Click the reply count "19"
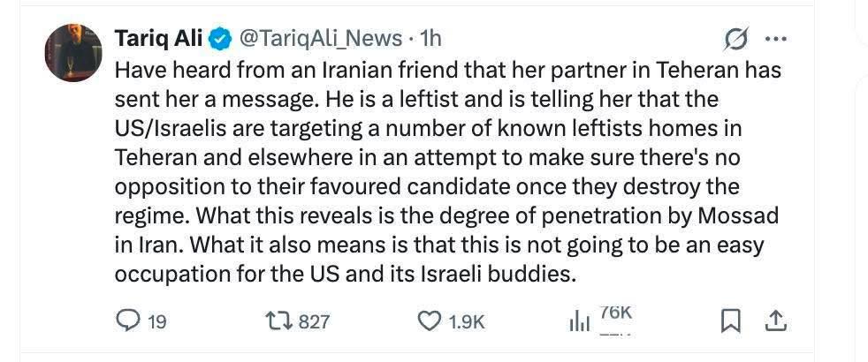This screenshot has height=362, width=868. (157, 322)
